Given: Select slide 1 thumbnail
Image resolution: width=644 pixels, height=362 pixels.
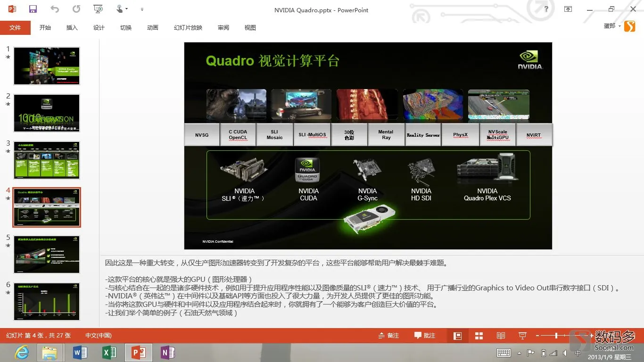Looking at the screenshot, I should click(x=47, y=66).
